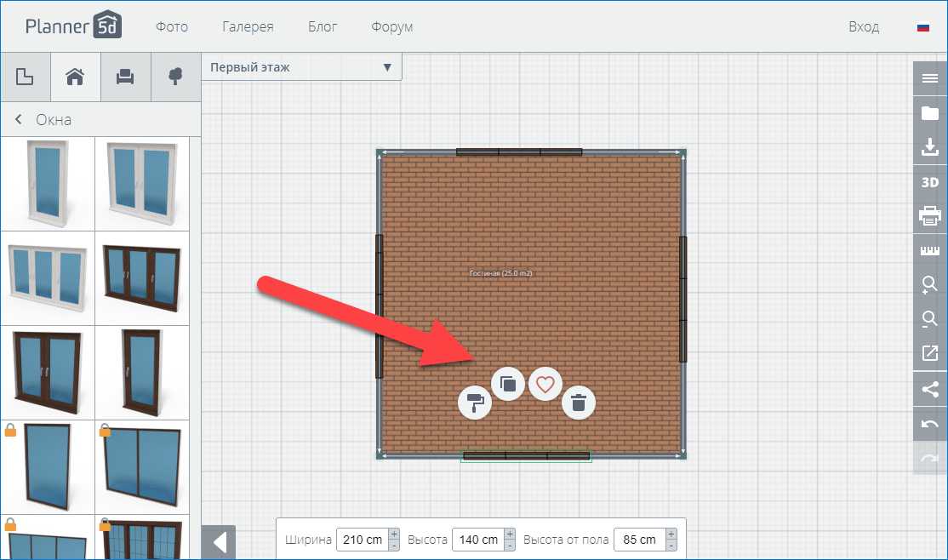
Task: Select the dark brown double window thumbnail
Action: pos(48,371)
